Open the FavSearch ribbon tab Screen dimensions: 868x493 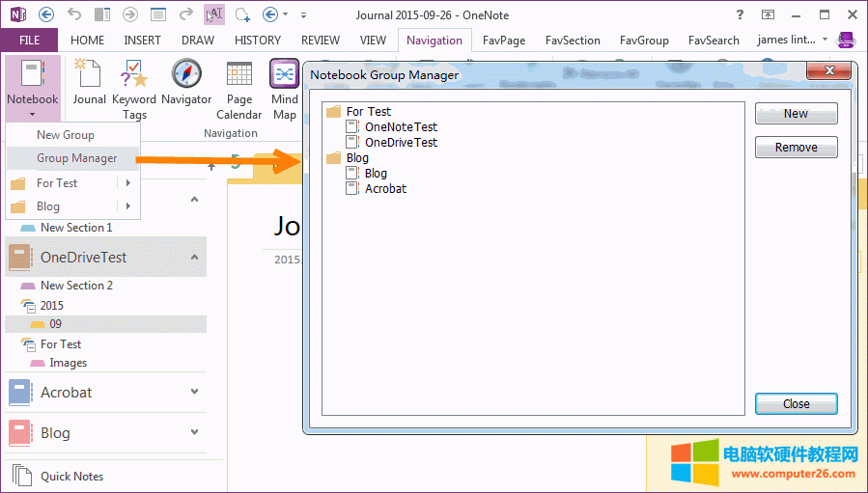(x=714, y=41)
